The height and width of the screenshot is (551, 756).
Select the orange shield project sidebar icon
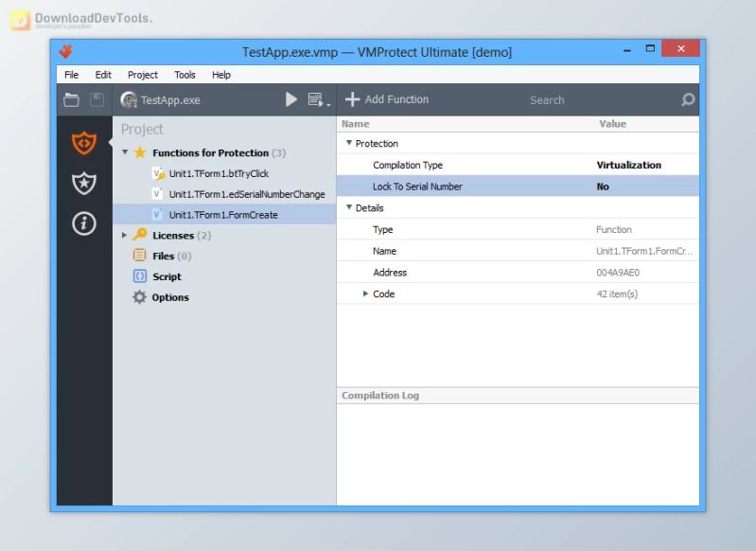84,143
